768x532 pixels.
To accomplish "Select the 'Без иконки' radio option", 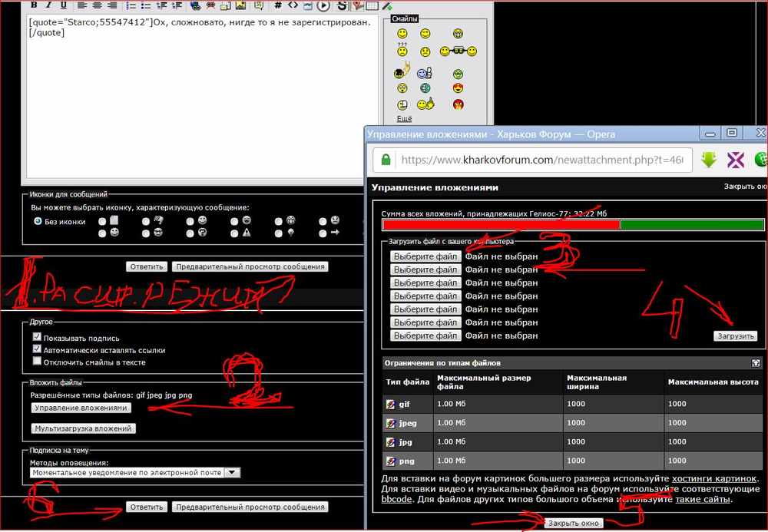I will pos(37,221).
